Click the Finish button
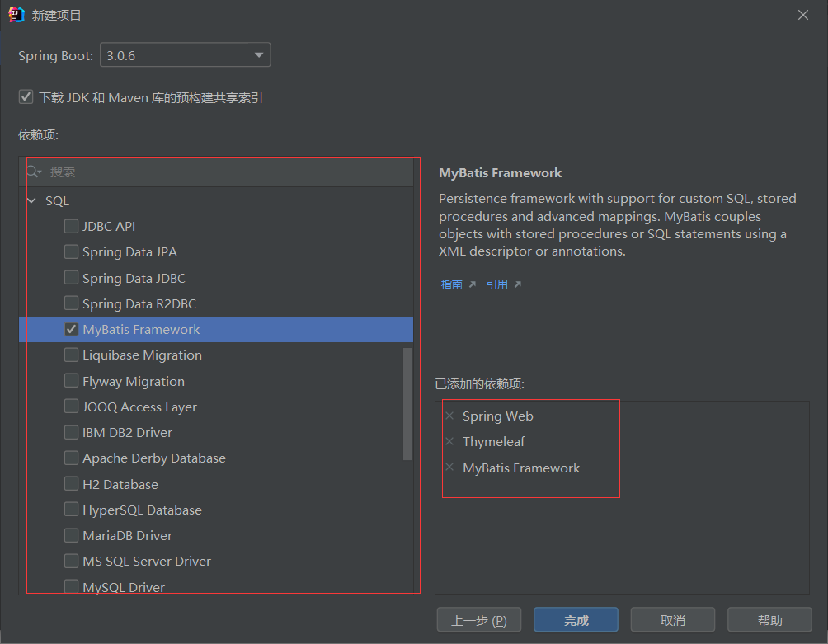The width and height of the screenshot is (828, 644). click(x=576, y=620)
